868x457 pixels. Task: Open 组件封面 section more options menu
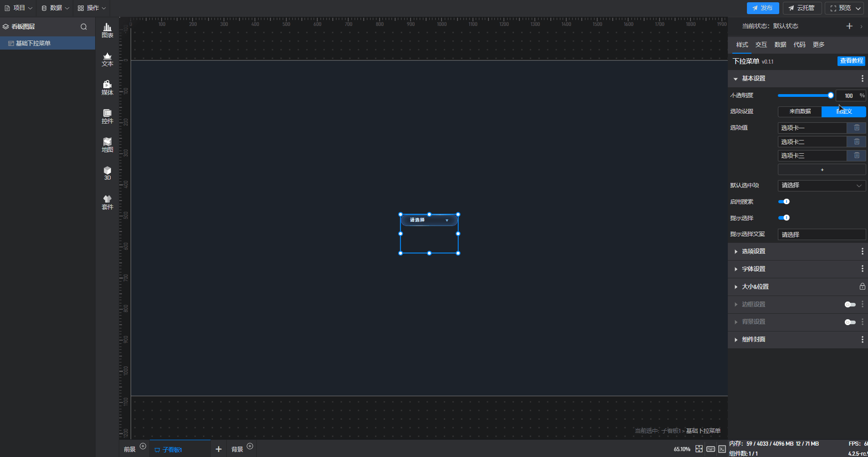point(862,340)
